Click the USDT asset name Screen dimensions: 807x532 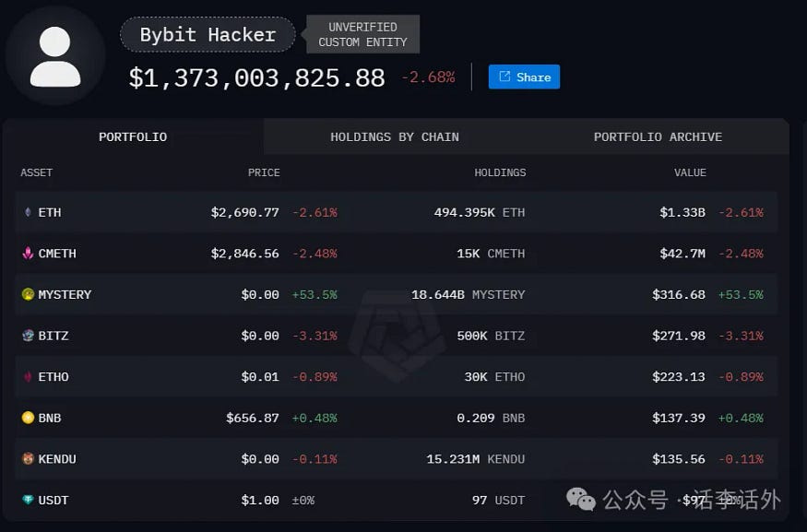point(53,500)
